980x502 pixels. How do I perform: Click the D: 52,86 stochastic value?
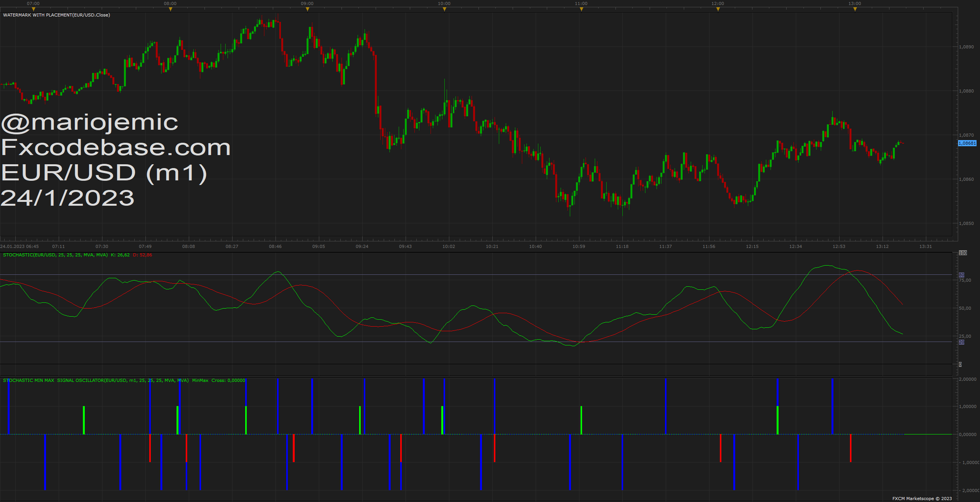point(142,255)
